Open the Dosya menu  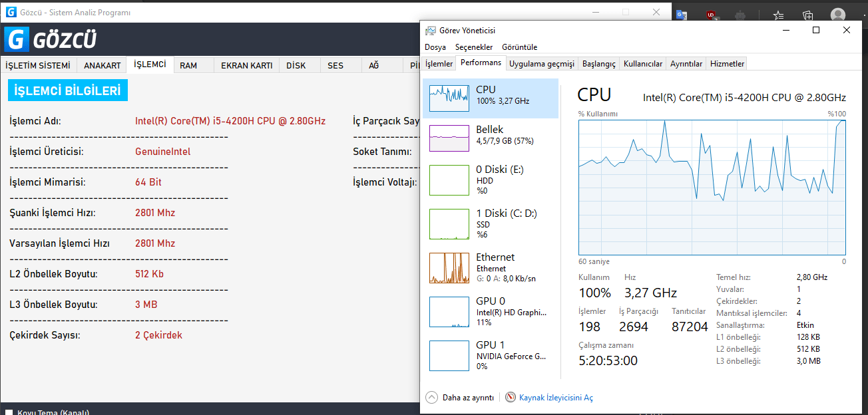[x=435, y=47]
